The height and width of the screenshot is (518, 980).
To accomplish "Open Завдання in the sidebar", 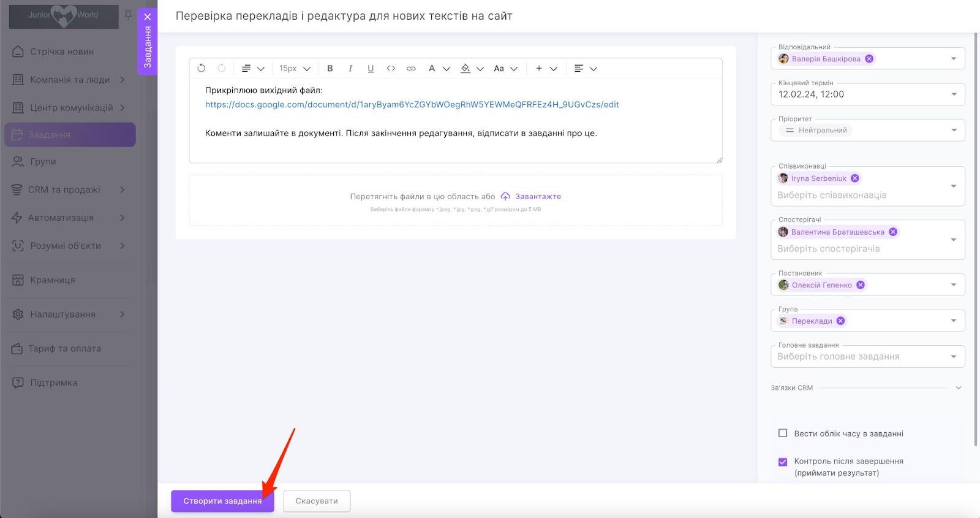I will tap(70, 135).
